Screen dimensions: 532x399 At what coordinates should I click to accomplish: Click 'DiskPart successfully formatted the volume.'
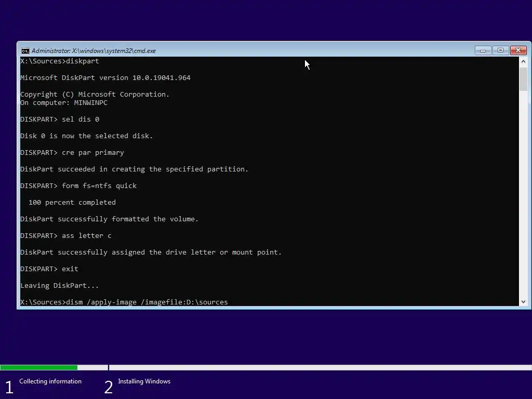[109, 219]
